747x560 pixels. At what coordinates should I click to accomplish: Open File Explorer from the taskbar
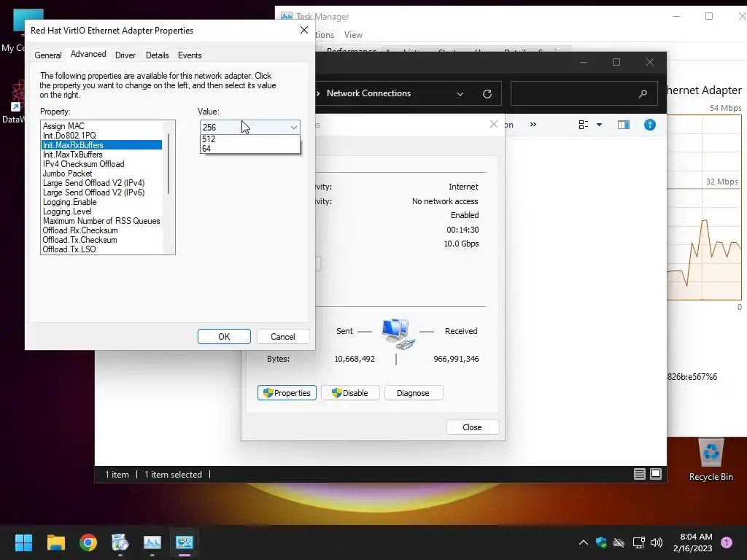coord(55,542)
